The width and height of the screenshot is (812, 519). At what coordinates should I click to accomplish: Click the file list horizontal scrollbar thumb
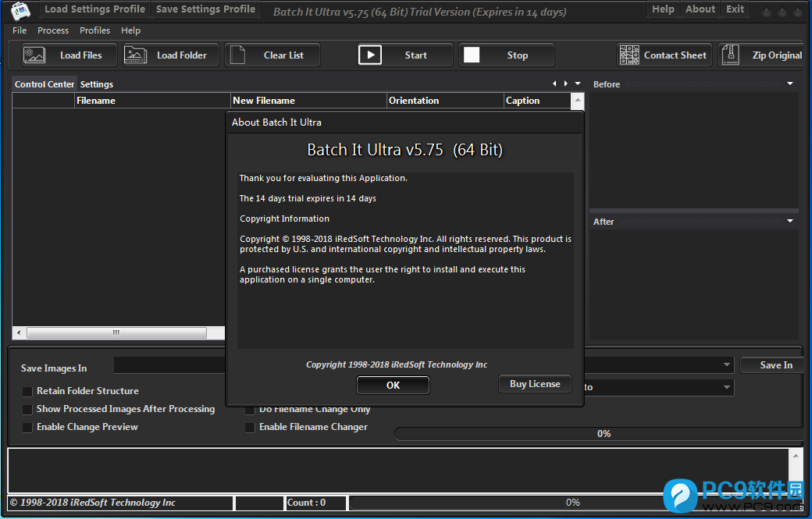click(116, 332)
